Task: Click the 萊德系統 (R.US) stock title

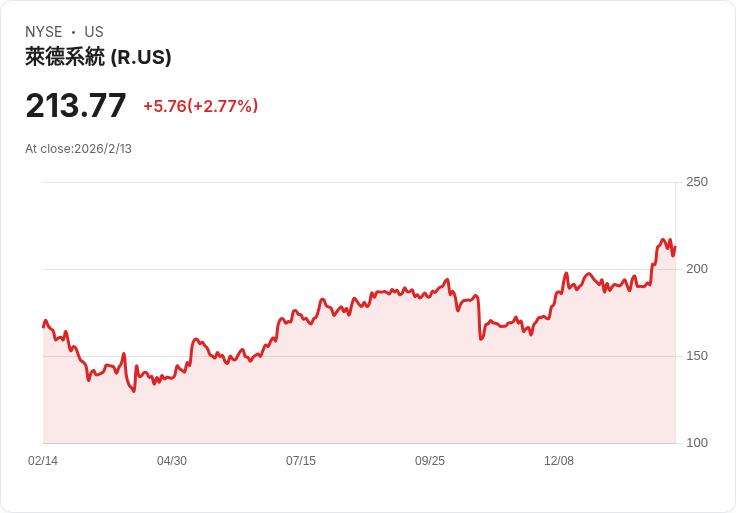Action: (98, 58)
